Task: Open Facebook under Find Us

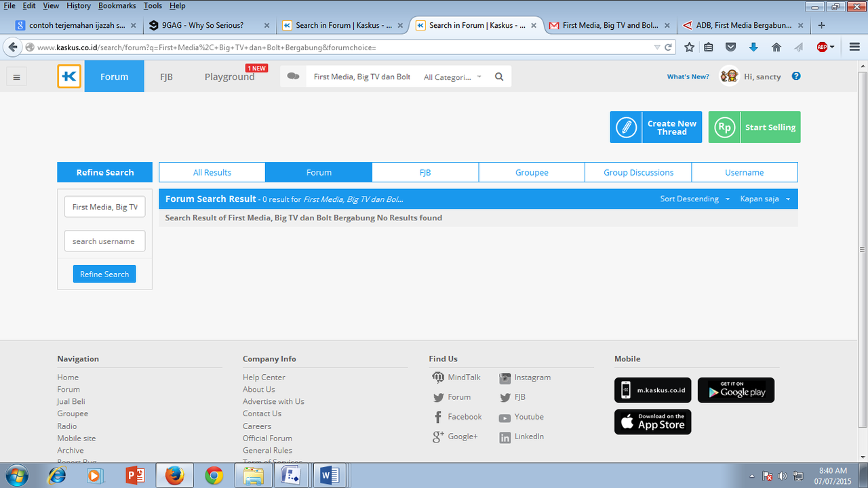Action: [x=457, y=417]
